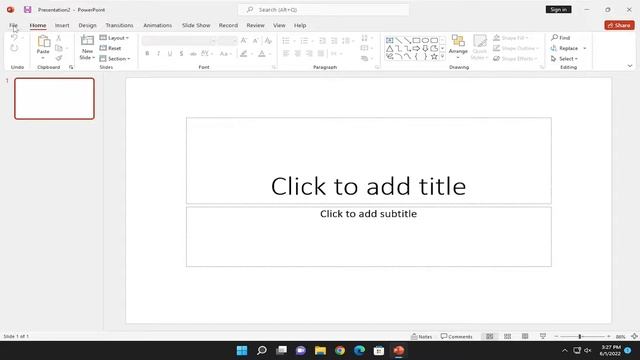Toggle Underline formatting

coord(170,53)
